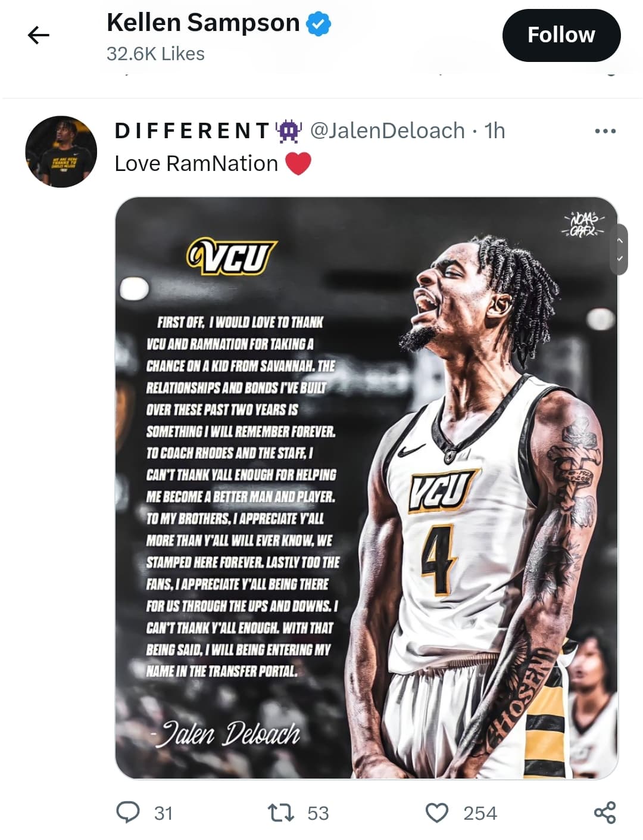Click the scroll handle's down chevron
Image resolution: width=643 pixels, height=840 pixels.
tap(620, 259)
